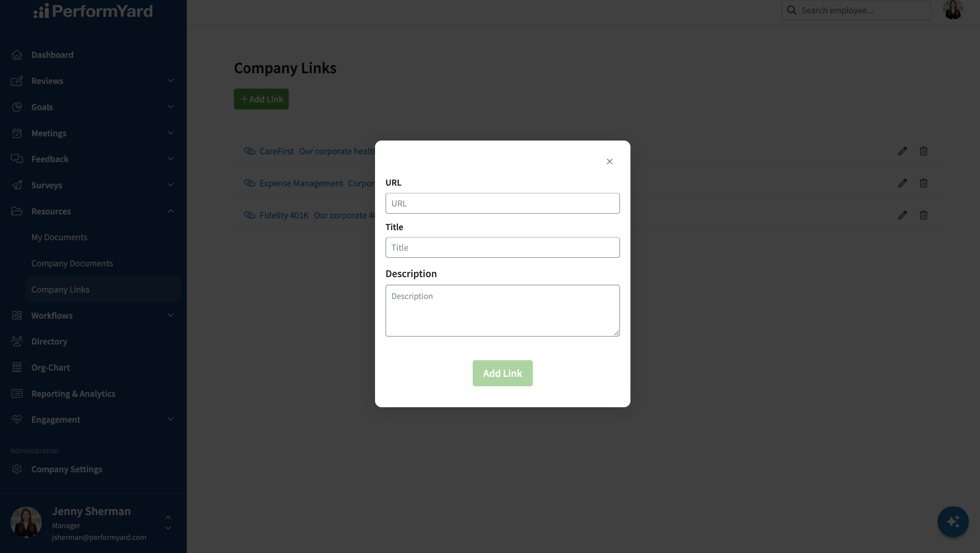This screenshot has height=553, width=980.
Task: Open My Documents submenu item
Action: click(x=59, y=237)
